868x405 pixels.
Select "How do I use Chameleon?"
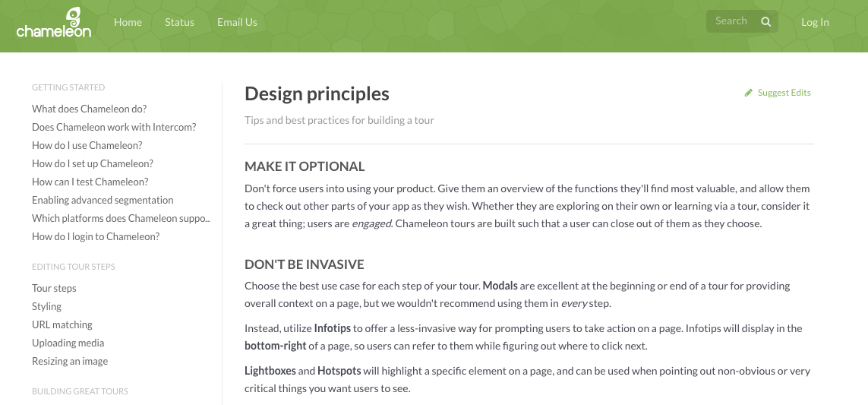click(87, 145)
